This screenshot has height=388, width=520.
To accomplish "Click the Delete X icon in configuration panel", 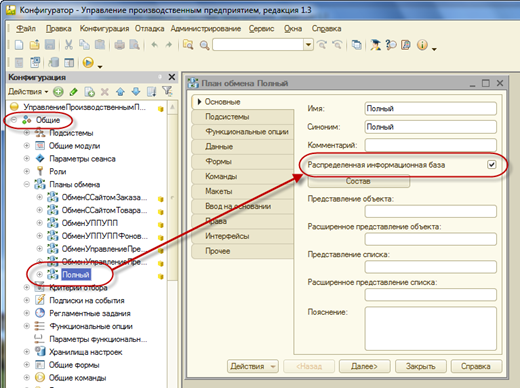I will pos(105,92).
